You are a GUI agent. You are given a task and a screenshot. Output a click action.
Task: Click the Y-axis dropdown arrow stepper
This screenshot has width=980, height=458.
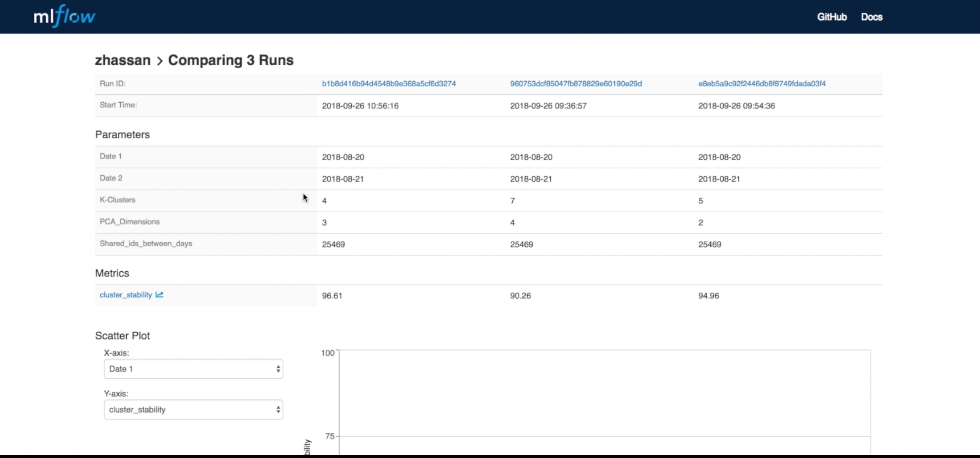coord(278,409)
